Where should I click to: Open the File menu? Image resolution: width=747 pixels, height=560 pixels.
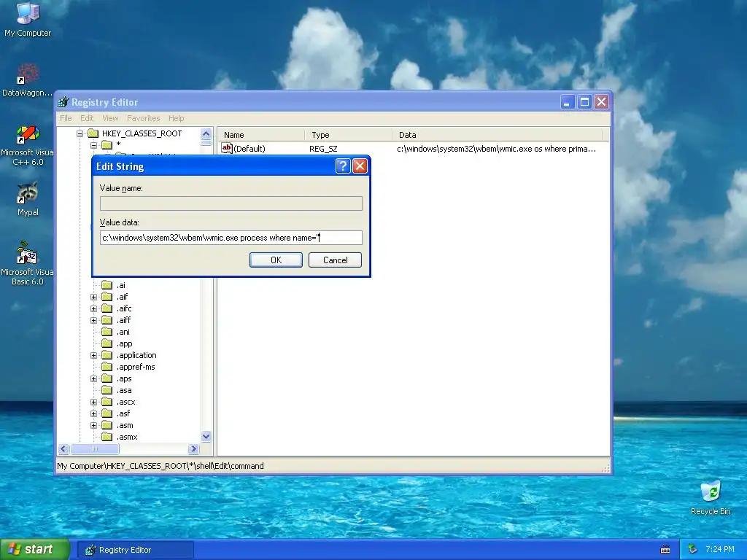(x=66, y=118)
